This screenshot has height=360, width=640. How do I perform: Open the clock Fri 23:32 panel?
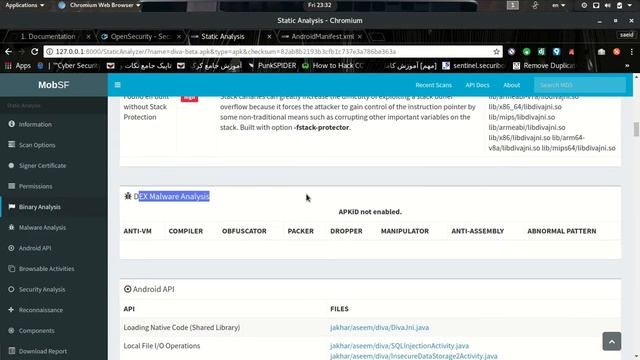pos(320,5)
